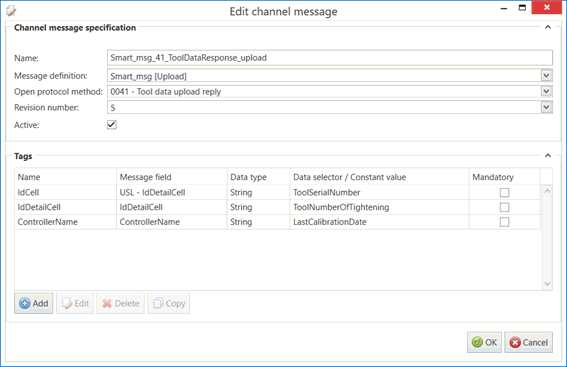Viewport: 567px width, 367px height.
Task: Uncheck the Active checkbox
Action: point(112,125)
